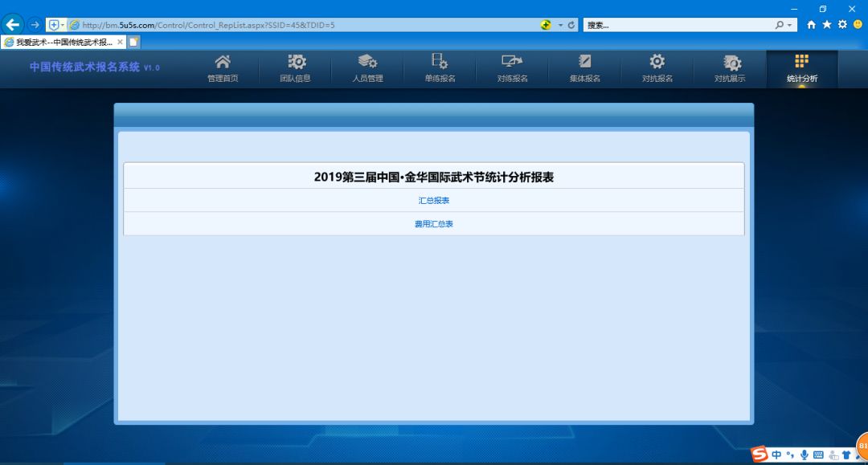Close the 我爱武术 browser tab
868x465 pixels.
(x=120, y=42)
